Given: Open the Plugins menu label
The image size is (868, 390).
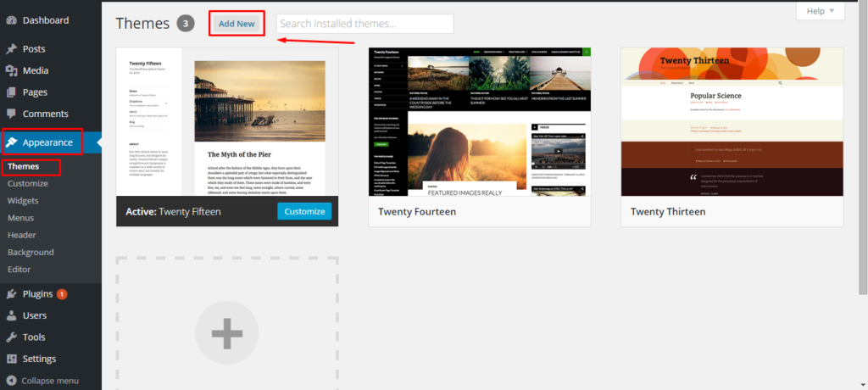Looking at the screenshot, I should (37, 293).
